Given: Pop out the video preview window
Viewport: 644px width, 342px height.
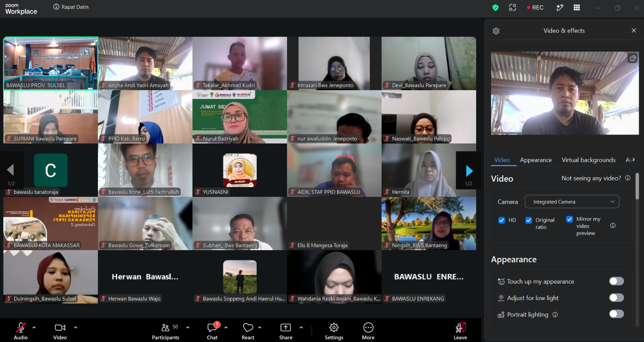Looking at the screenshot, I should 633,58.
